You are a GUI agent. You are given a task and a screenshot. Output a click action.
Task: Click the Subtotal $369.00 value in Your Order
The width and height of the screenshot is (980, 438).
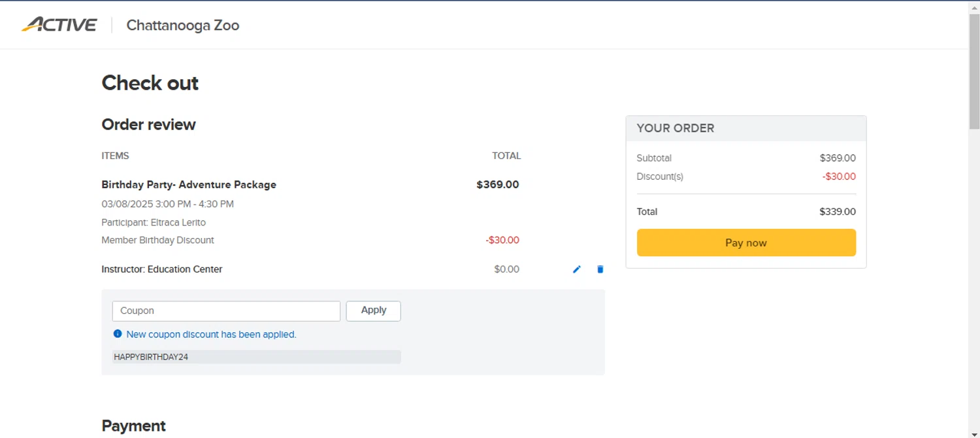838,158
